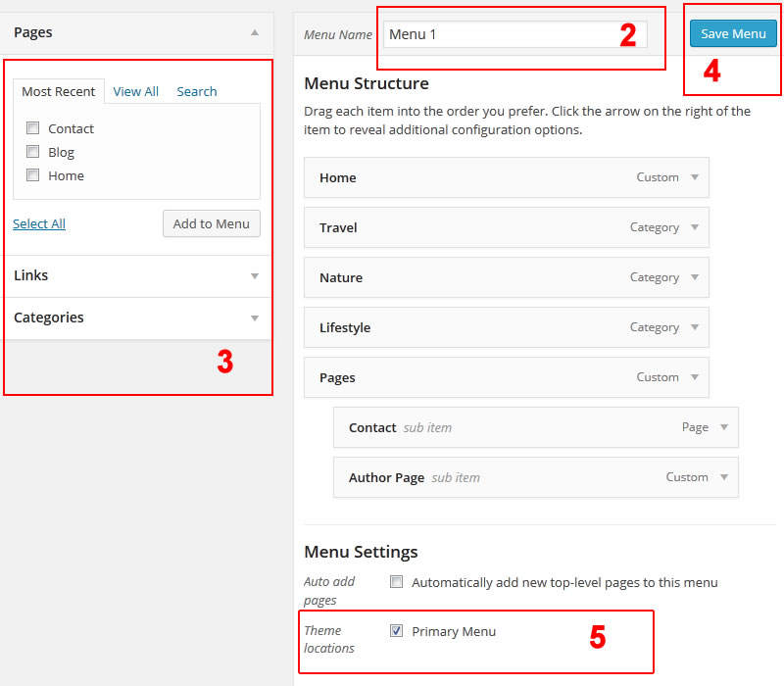Viewport: 784px width, 686px height.
Task: Select the Home page checkbox
Action: 33,175
